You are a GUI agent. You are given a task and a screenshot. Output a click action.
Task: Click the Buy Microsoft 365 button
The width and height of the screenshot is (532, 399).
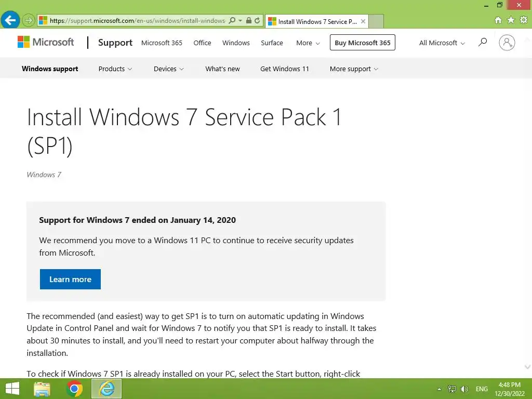pos(362,43)
